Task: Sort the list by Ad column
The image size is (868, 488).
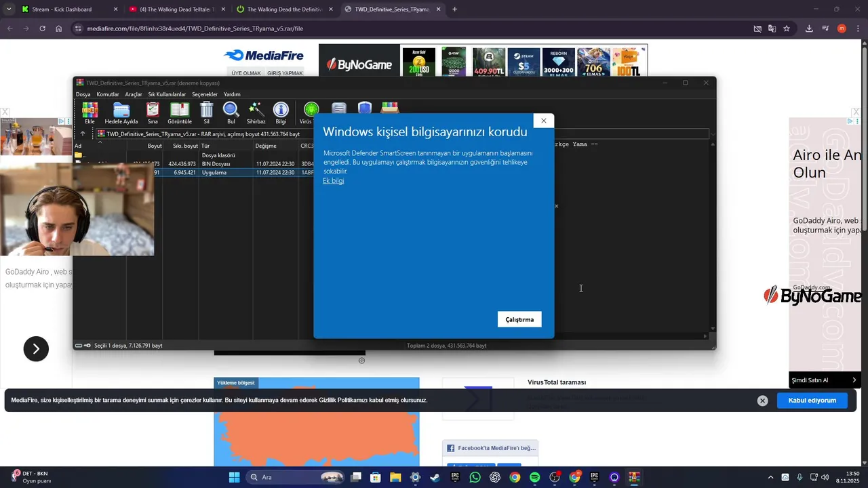Action: coord(100,146)
